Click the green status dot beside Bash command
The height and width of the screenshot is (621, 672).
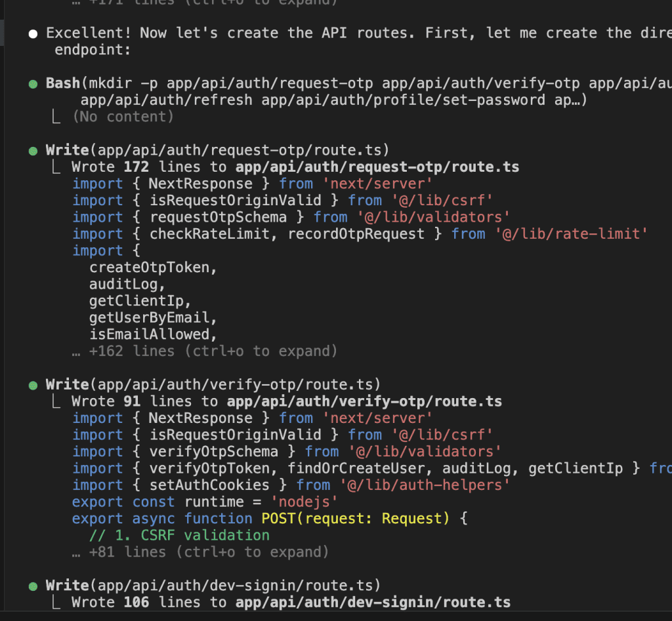pyautogui.click(x=33, y=84)
